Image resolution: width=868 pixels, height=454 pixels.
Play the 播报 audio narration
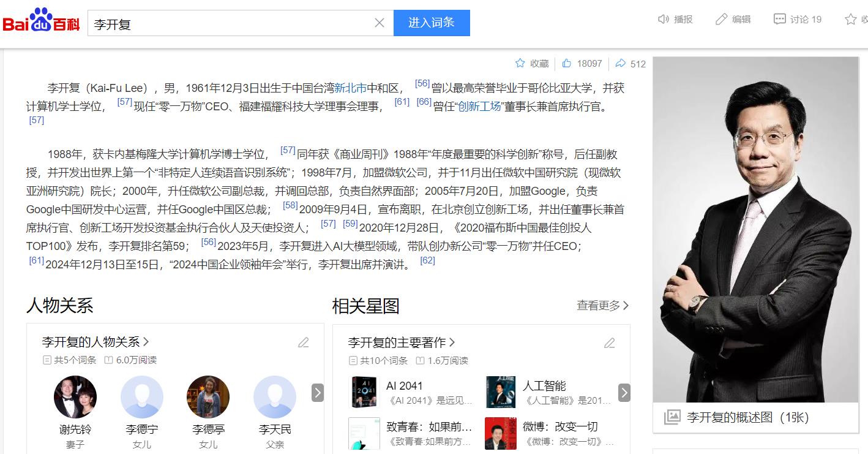point(675,19)
